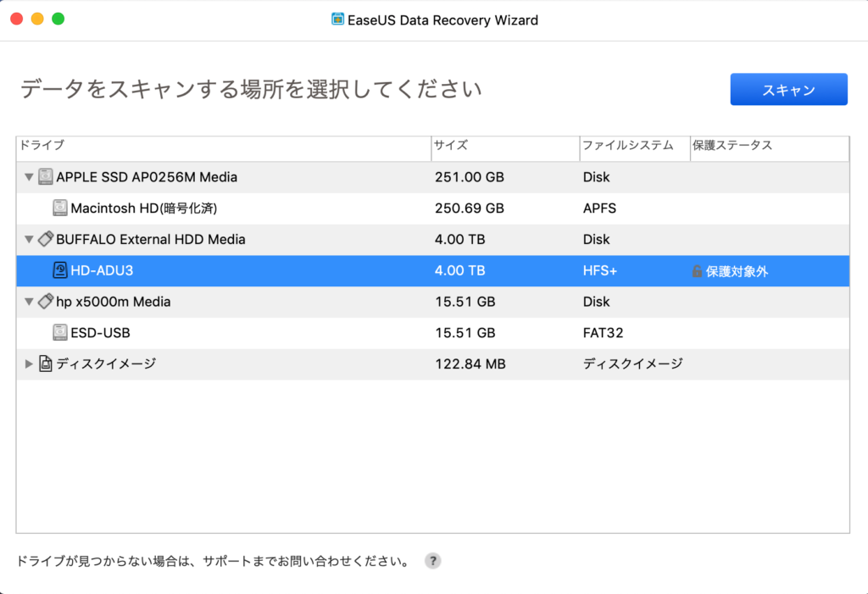
Task: Collapse BUFFALO External HDD Media triangle
Action: click(x=29, y=239)
